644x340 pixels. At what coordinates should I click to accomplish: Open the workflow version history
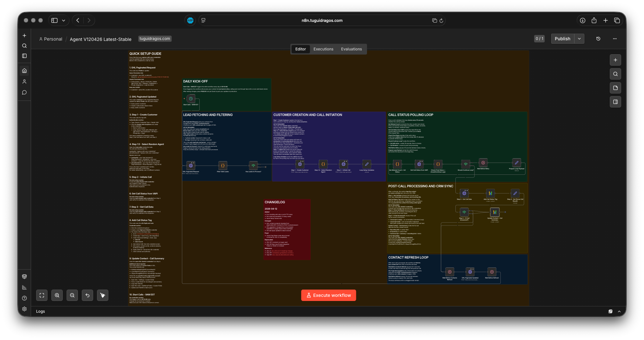598,39
